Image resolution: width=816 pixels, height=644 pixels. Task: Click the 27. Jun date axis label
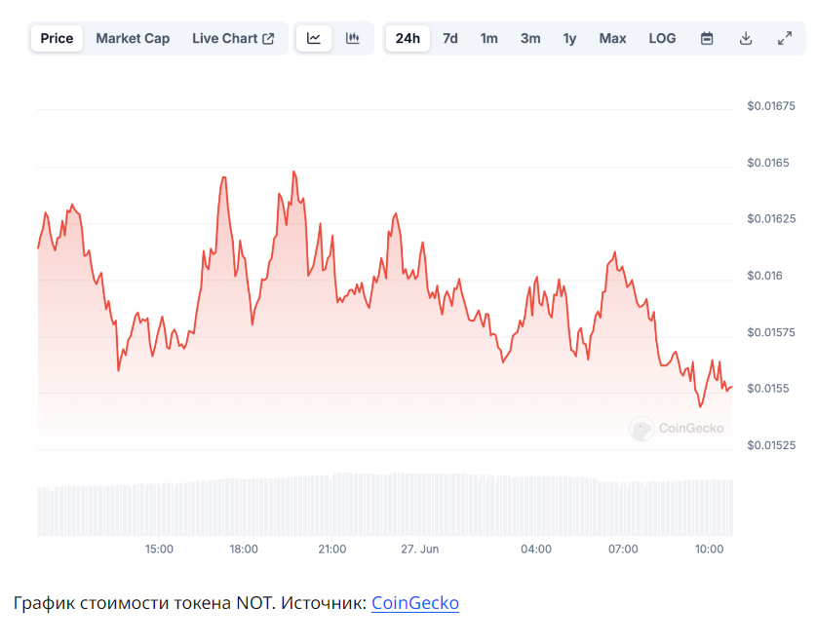pos(419,549)
